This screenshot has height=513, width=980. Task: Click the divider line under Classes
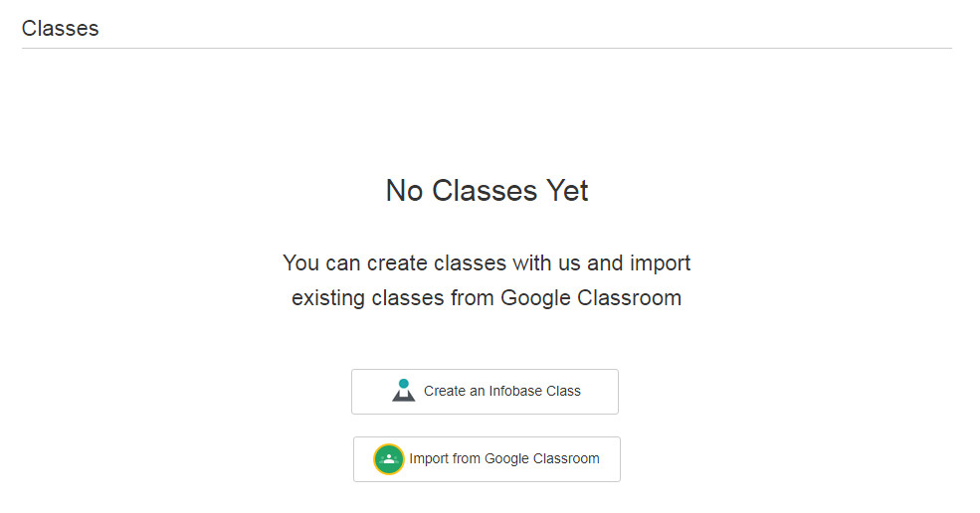click(487, 48)
